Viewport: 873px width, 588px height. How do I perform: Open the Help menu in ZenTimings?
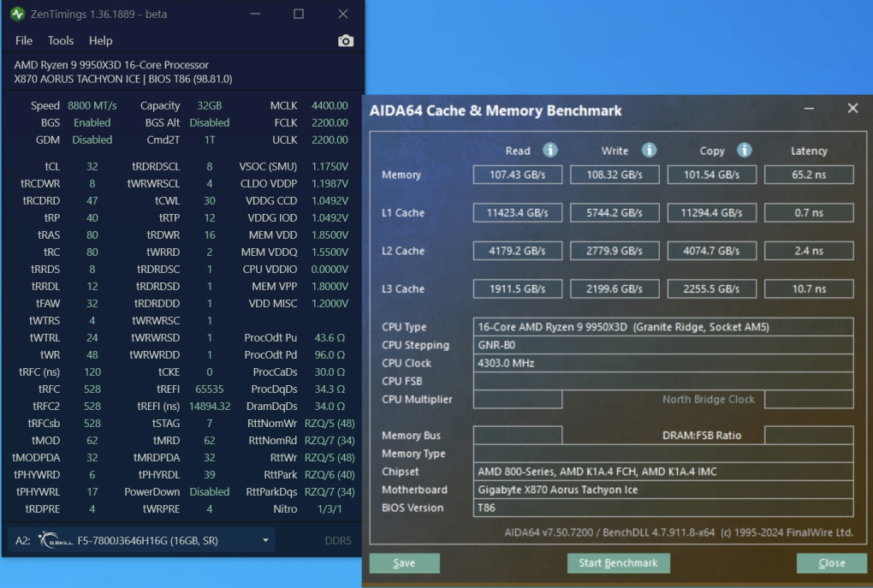click(x=101, y=40)
